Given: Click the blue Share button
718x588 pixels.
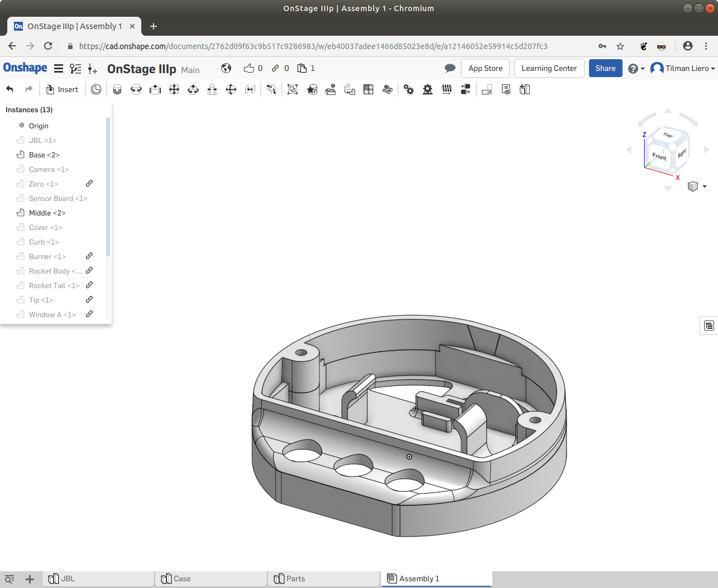Looking at the screenshot, I should pyautogui.click(x=605, y=68).
